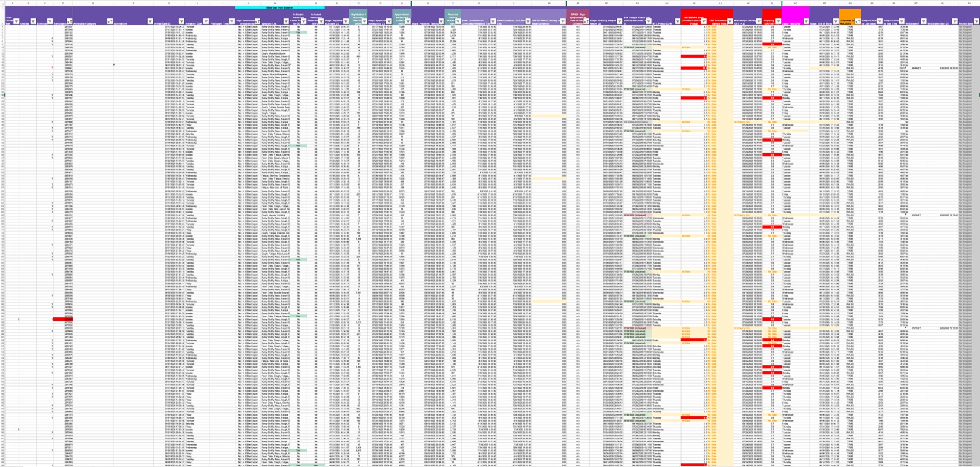Open filter dropdown for Filter Column Mark
980x467 pixels.
(17, 21)
